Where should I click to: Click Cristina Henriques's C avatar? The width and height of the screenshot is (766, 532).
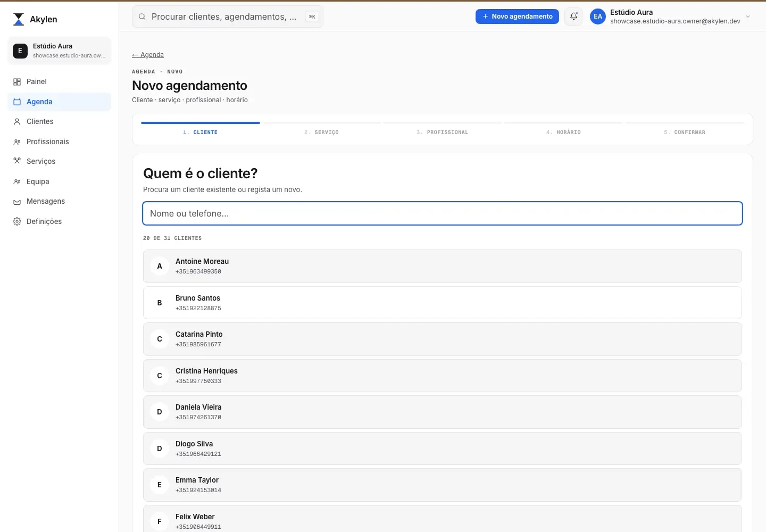tap(160, 376)
